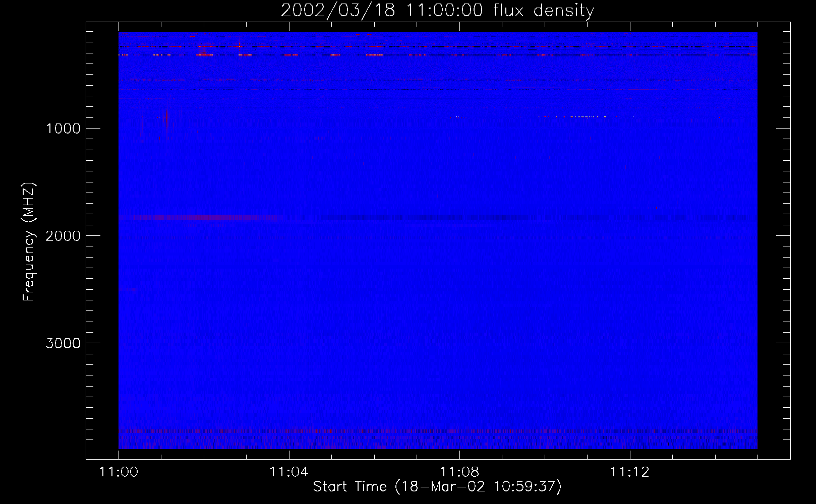Click the 'Start Time (18-Mar-02 10:59:37)' label
Screen dimensions: 816x504
tap(437, 487)
